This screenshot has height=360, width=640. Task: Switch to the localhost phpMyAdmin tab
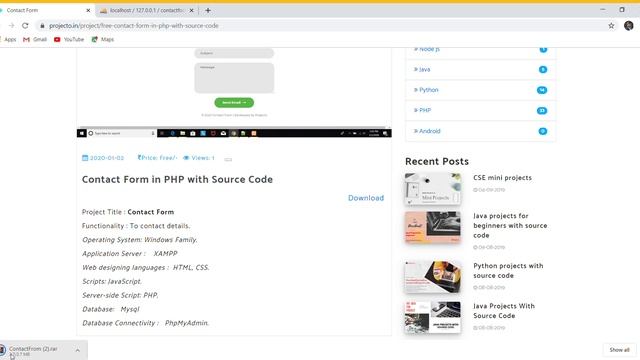tap(147, 10)
